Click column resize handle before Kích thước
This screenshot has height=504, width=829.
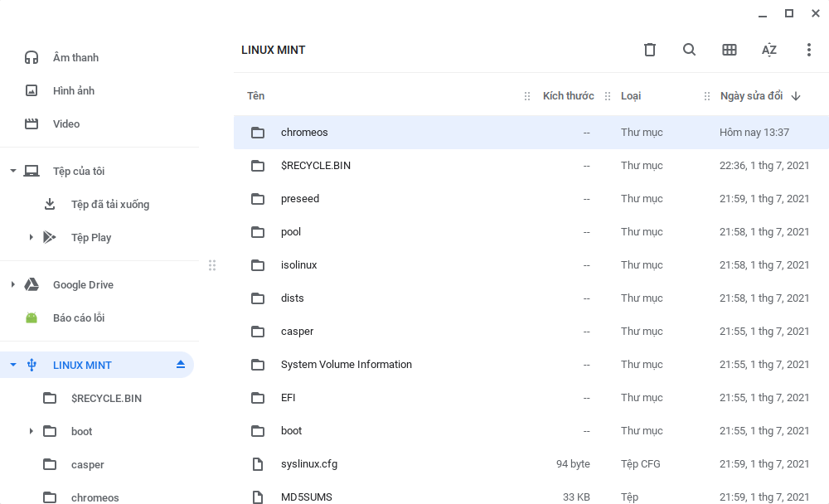click(x=527, y=96)
